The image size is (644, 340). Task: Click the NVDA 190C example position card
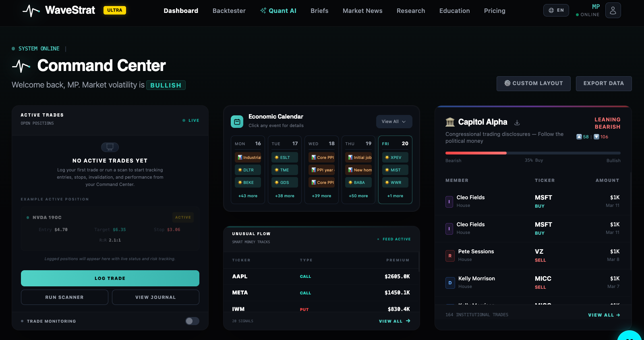[110, 229]
